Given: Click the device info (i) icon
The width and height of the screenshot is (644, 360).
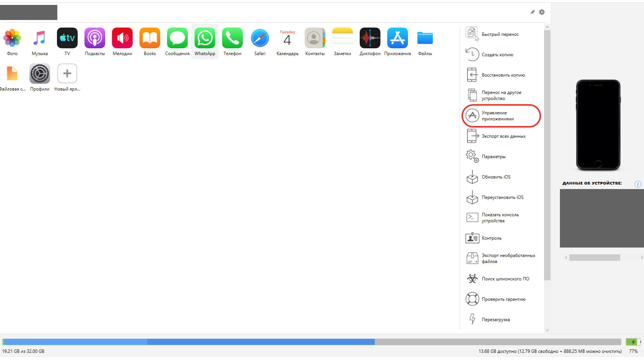Looking at the screenshot, I should pos(638,184).
